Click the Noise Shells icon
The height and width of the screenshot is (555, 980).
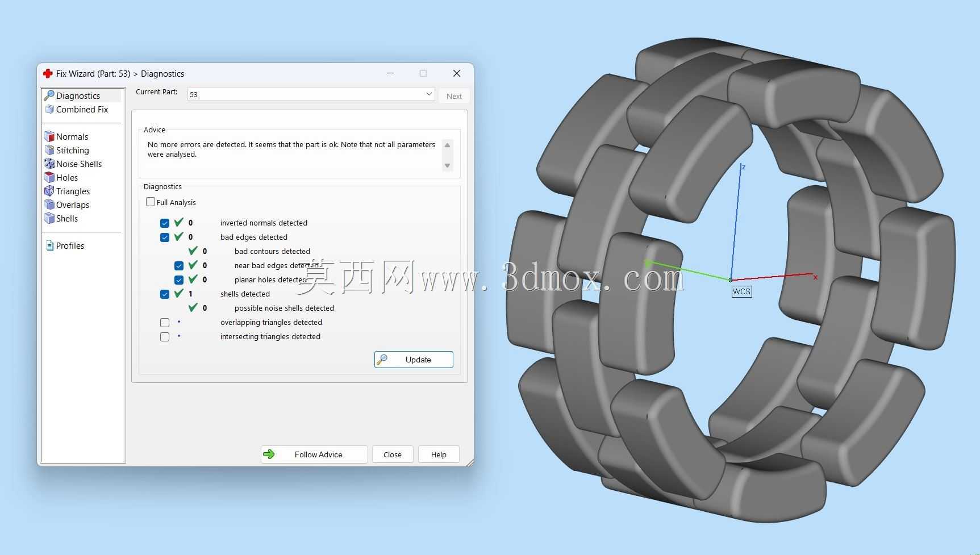click(49, 164)
